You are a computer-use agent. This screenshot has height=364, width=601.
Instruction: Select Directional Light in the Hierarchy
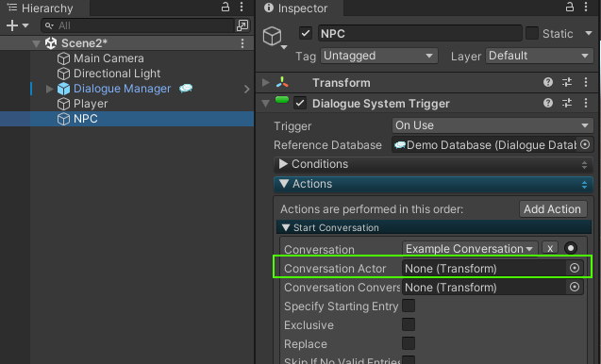pyautogui.click(x=117, y=74)
